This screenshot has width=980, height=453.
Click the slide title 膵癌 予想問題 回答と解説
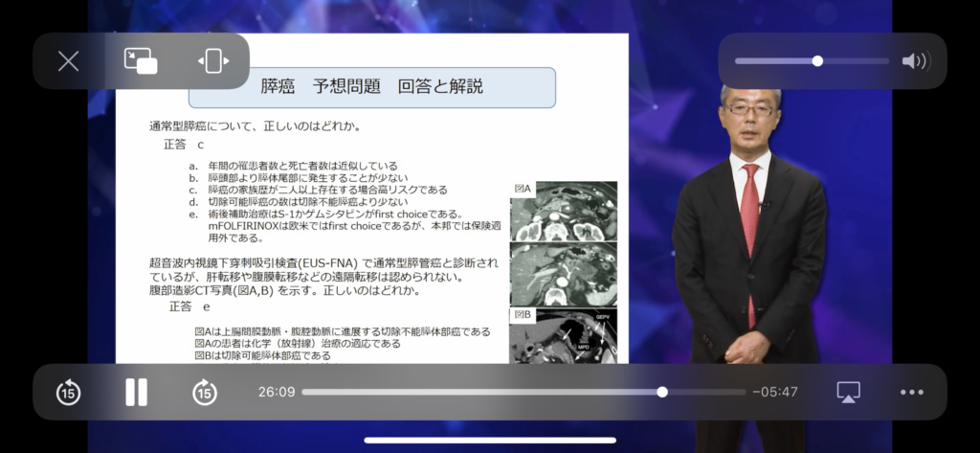371,87
